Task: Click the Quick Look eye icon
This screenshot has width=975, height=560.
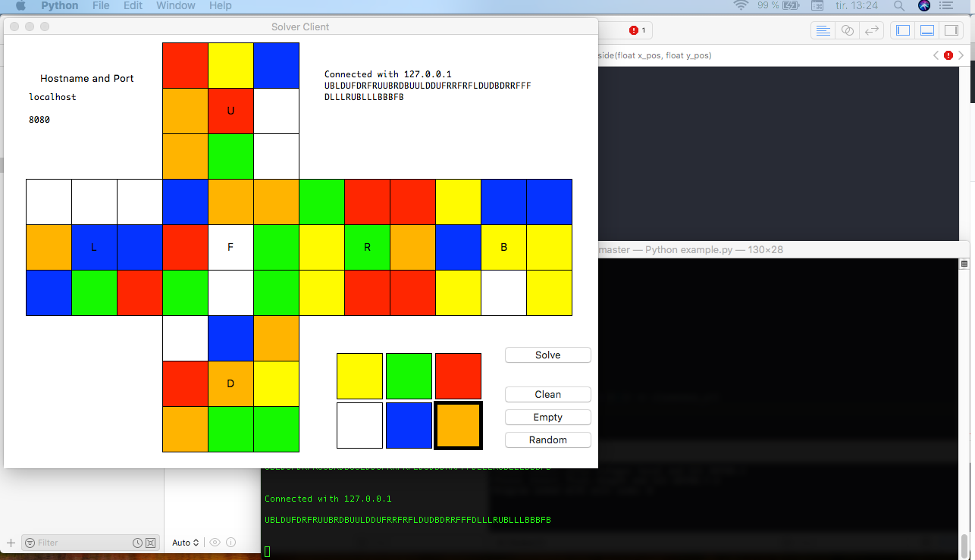Action: pyautogui.click(x=215, y=543)
